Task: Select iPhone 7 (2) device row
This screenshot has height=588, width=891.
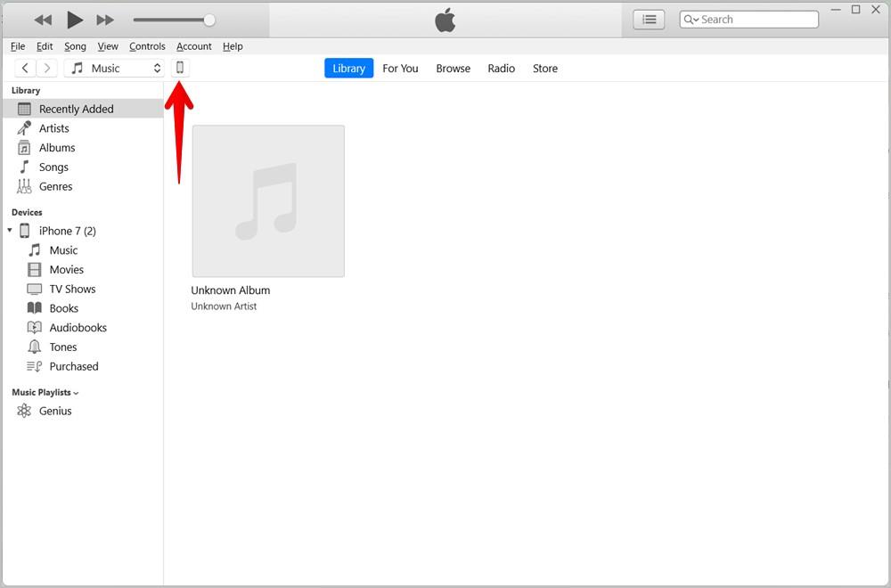Action: click(83, 231)
